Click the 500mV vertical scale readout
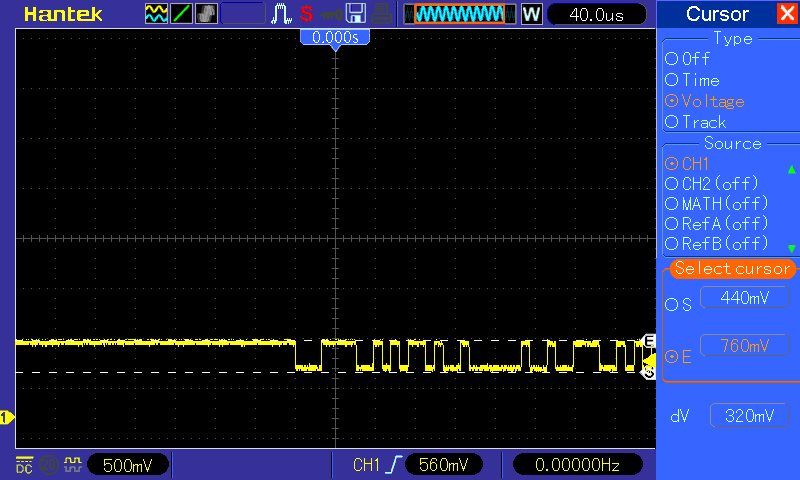 click(128, 465)
